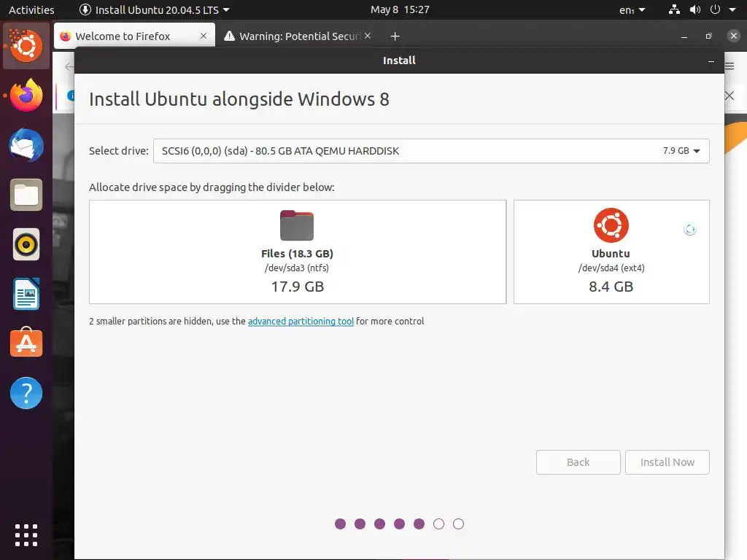Click the Files folder partition icon
The image size is (747, 560).
(297, 225)
